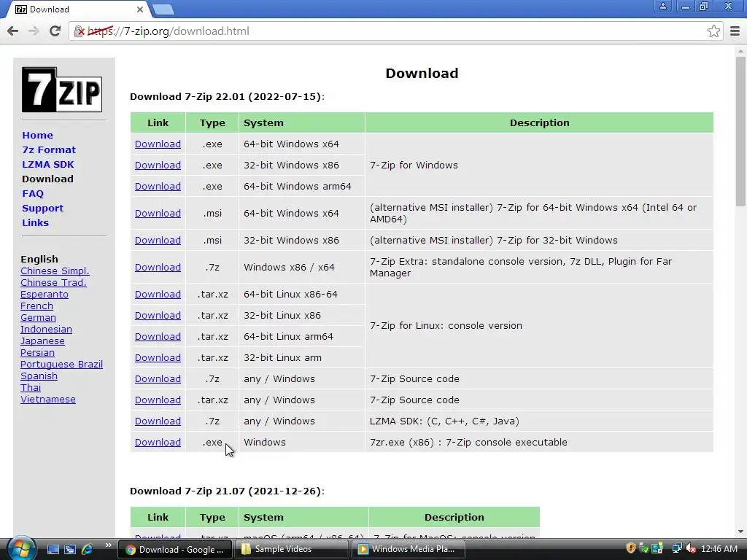
Task: Switch language to Persian
Action: tap(37, 352)
